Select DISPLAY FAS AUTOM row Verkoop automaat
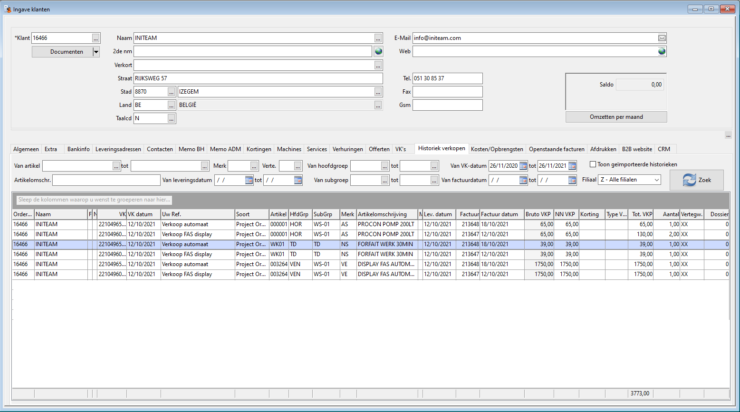Viewport: 740px width, 412px height. coord(370,264)
